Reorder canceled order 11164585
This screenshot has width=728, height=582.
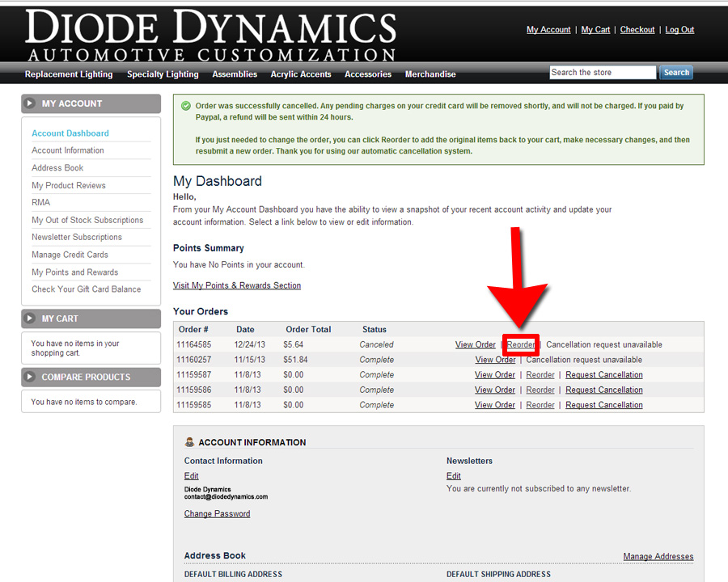click(x=520, y=344)
